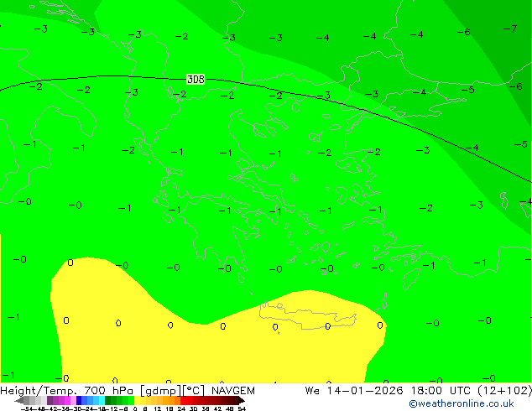This screenshot has height=411, width=532.
Task: Click the 14-01-2026 date in the caption
Action: [x=365, y=391]
